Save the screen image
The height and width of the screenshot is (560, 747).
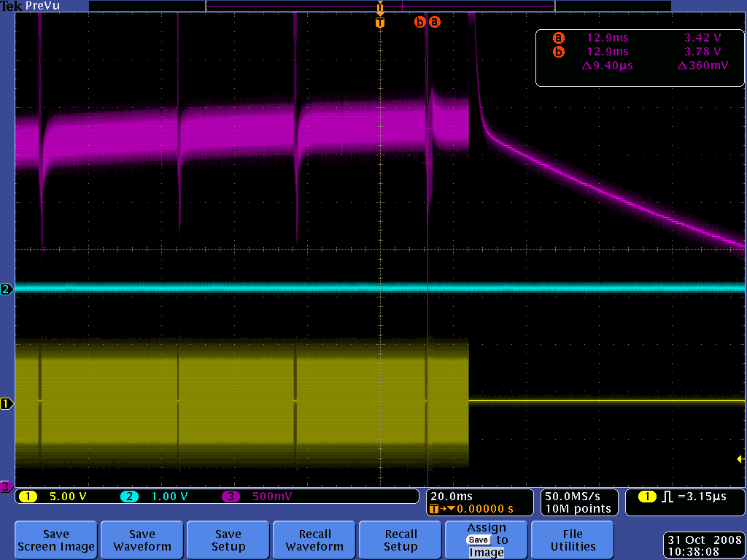55,540
